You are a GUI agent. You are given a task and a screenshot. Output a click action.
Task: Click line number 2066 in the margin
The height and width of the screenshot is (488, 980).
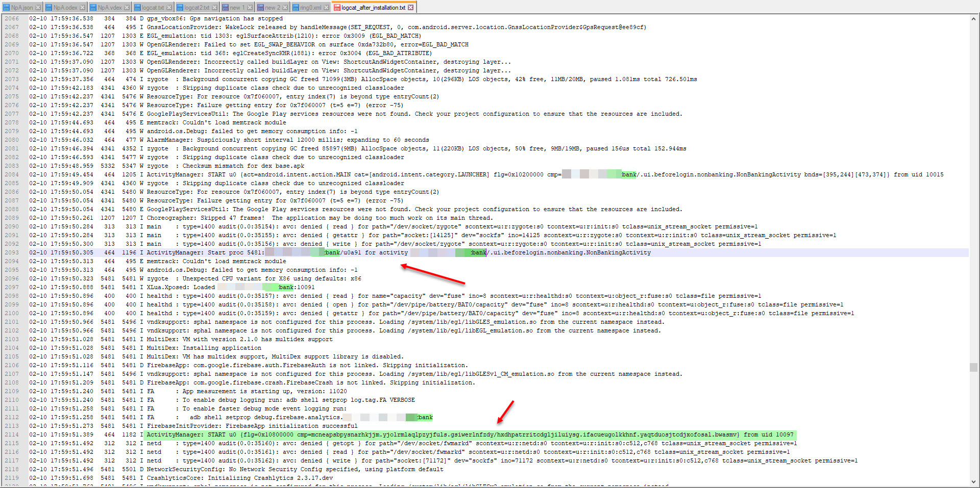[12, 18]
